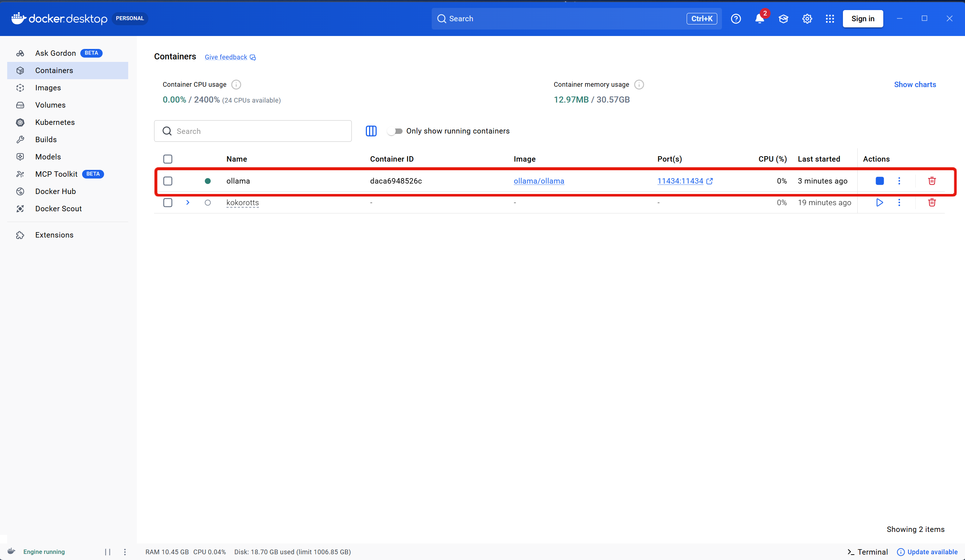Select all containers header checkbox
Screen dimensions: 965x560
tap(168, 159)
